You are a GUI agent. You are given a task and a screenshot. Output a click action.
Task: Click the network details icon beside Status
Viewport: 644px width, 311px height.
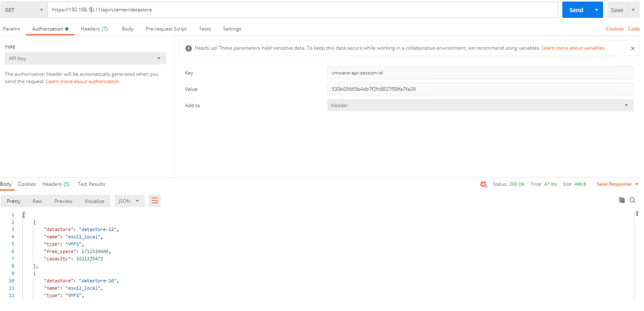click(x=483, y=184)
